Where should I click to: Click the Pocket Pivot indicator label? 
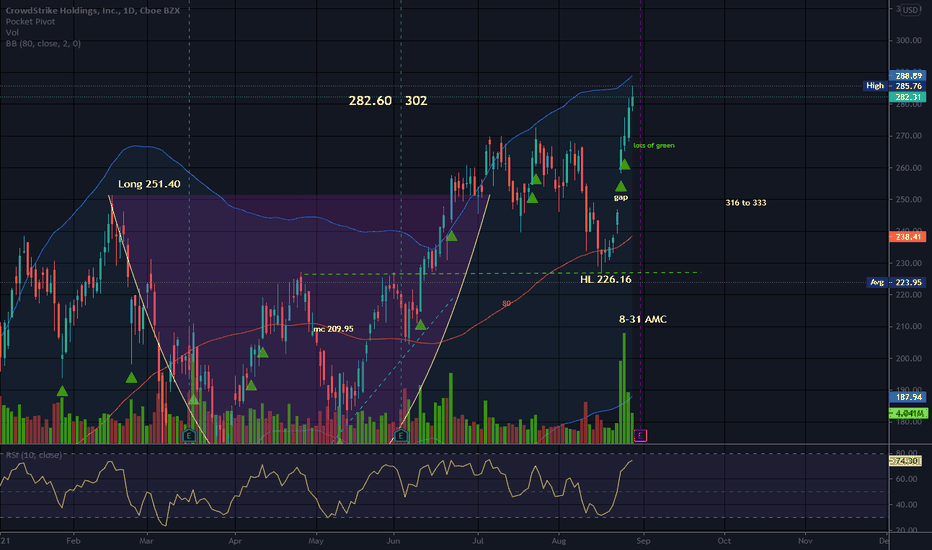[30, 21]
